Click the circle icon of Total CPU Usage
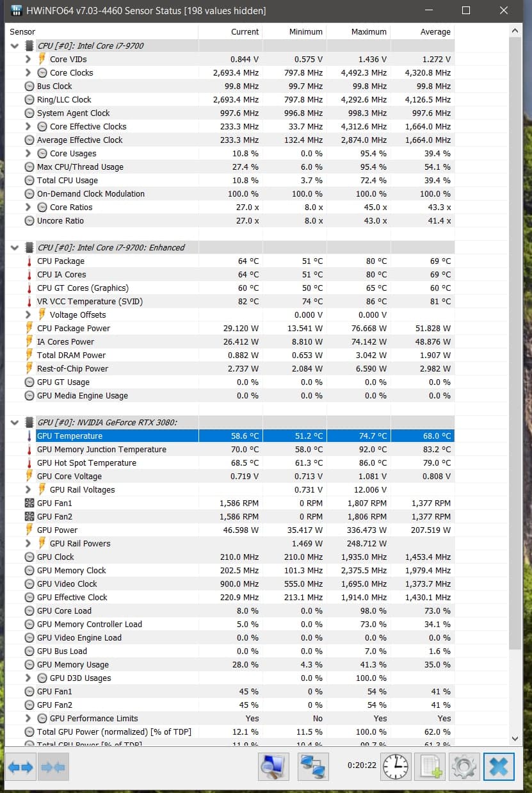The image size is (532, 793). click(x=29, y=180)
